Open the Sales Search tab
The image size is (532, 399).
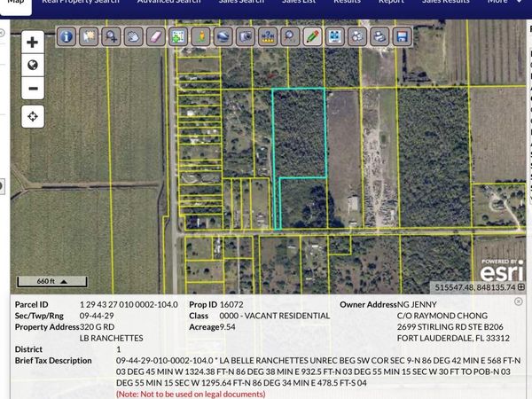241,2
